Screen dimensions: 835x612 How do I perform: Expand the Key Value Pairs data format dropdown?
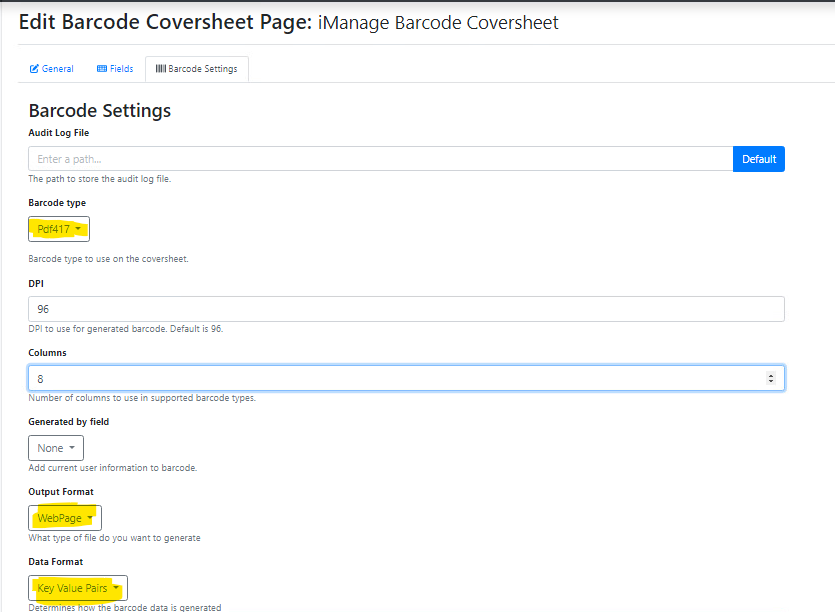pos(78,588)
